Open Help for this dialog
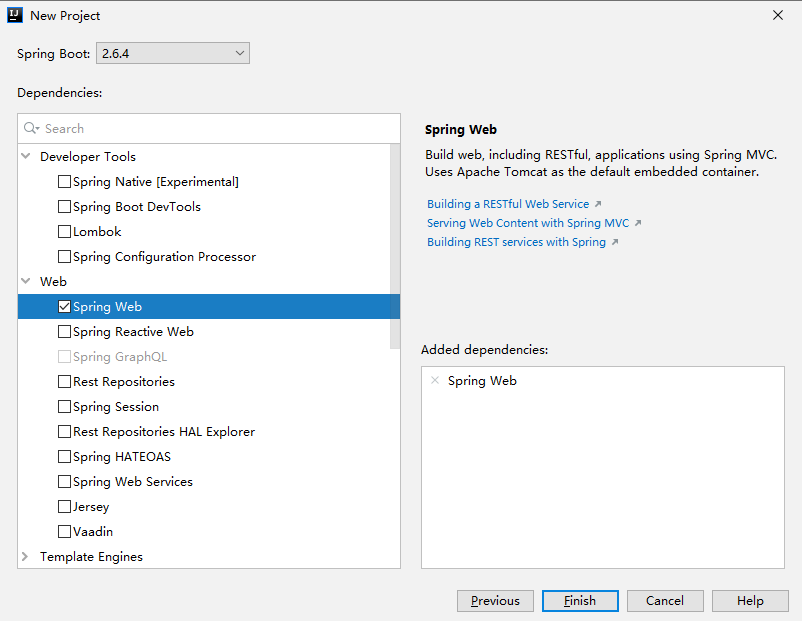The width and height of the screenshot is (802, 621). 750,601
